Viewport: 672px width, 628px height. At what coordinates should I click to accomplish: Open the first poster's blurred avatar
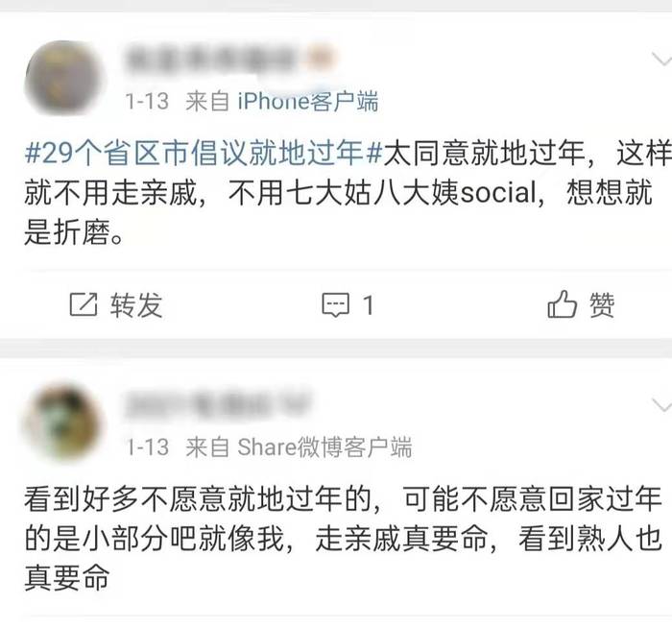(x=63, y=78)
